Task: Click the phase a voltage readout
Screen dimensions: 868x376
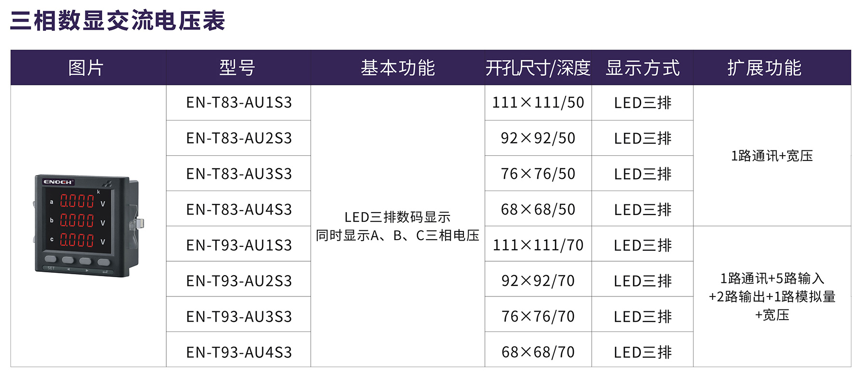Action: pos(77,201)
